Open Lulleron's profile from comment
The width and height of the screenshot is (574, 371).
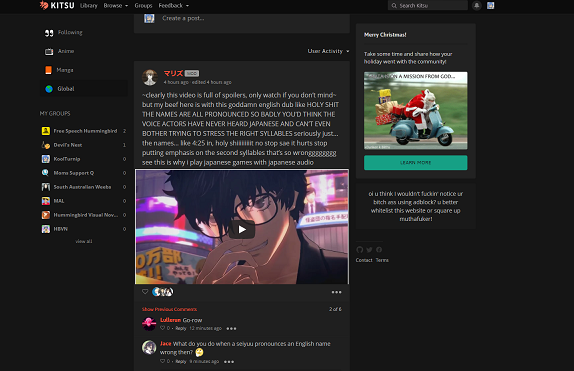coord(171,320)
